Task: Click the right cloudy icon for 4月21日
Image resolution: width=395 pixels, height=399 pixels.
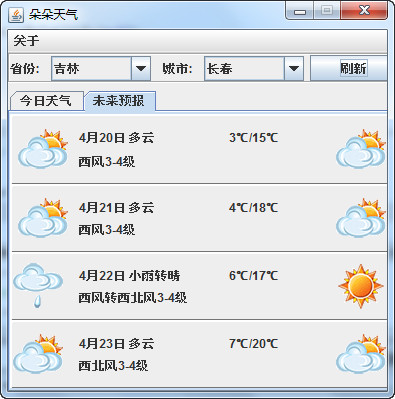Action: [x=361, y=218]
